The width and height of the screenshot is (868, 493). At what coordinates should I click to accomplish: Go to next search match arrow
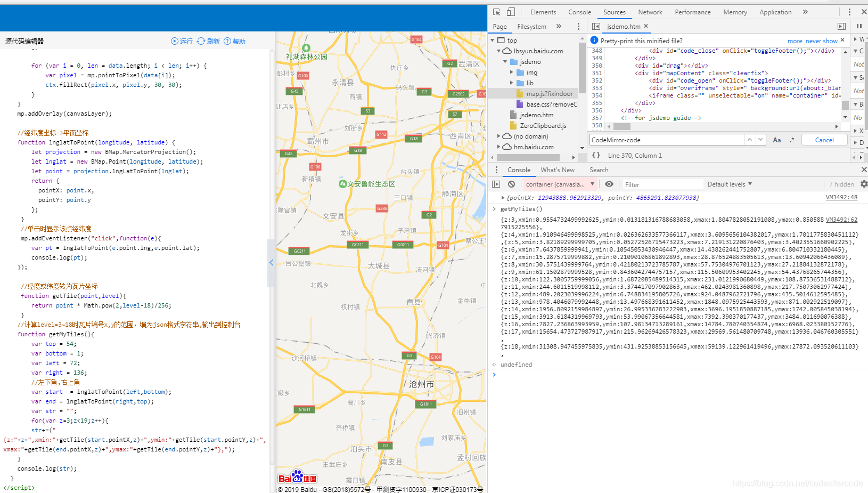click(x=760, y=140)
